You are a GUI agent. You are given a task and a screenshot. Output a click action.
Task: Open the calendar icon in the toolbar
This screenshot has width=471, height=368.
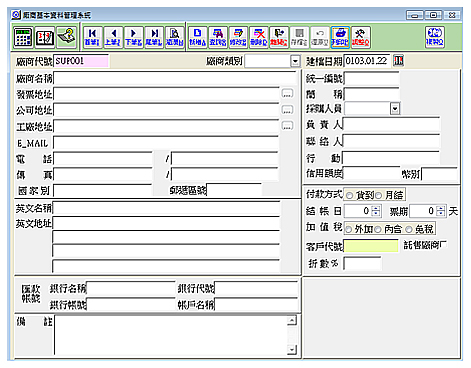45,37
